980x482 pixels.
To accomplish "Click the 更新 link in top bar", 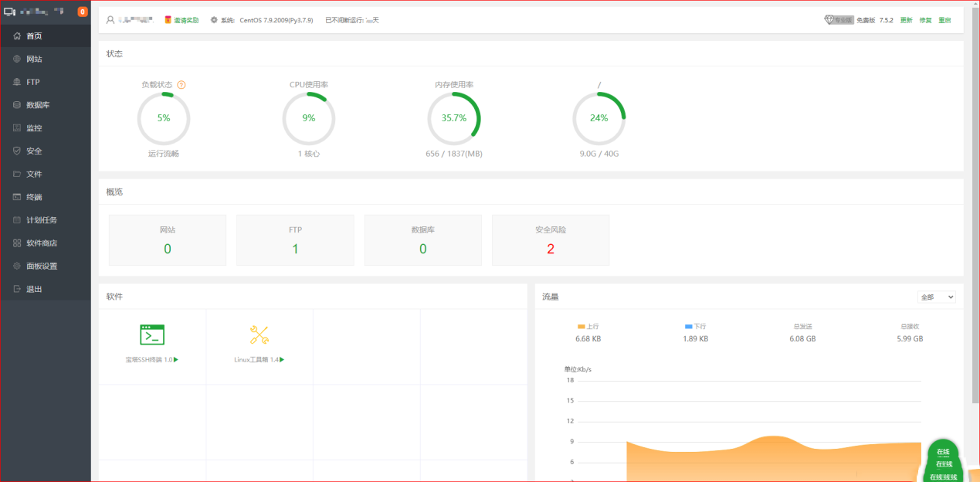I will pyautogui.click(x=906, y=20).
